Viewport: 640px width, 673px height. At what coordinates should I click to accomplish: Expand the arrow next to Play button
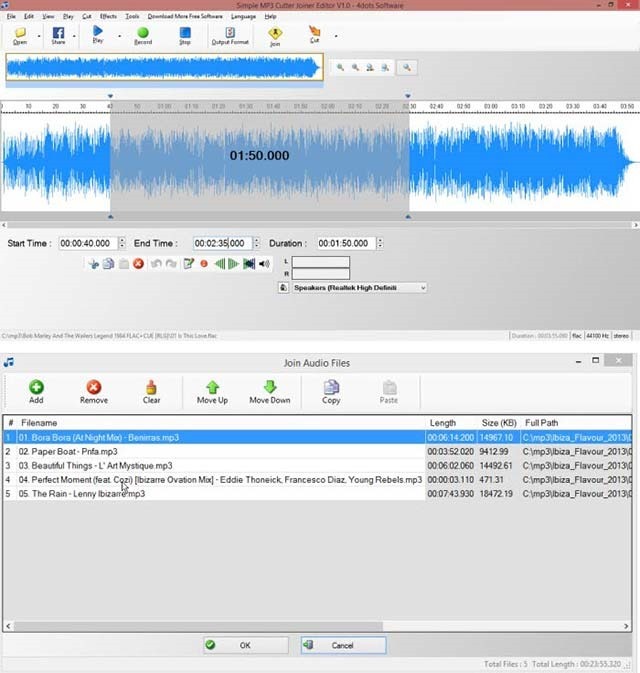click(119, 36)
